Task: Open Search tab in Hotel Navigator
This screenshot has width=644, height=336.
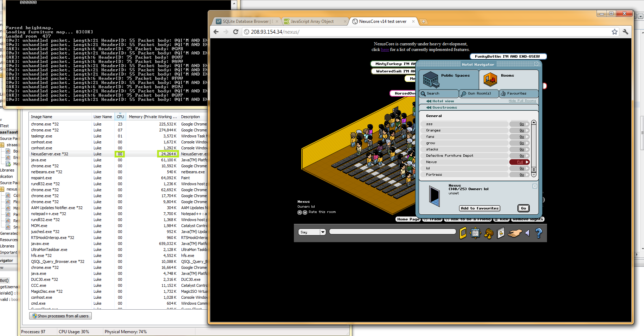Action: 439,93
